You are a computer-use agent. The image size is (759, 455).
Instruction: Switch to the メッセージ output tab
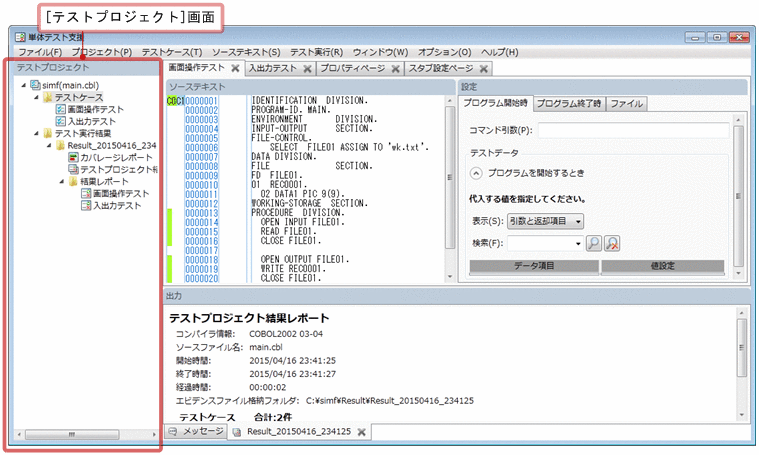point(196,431)
